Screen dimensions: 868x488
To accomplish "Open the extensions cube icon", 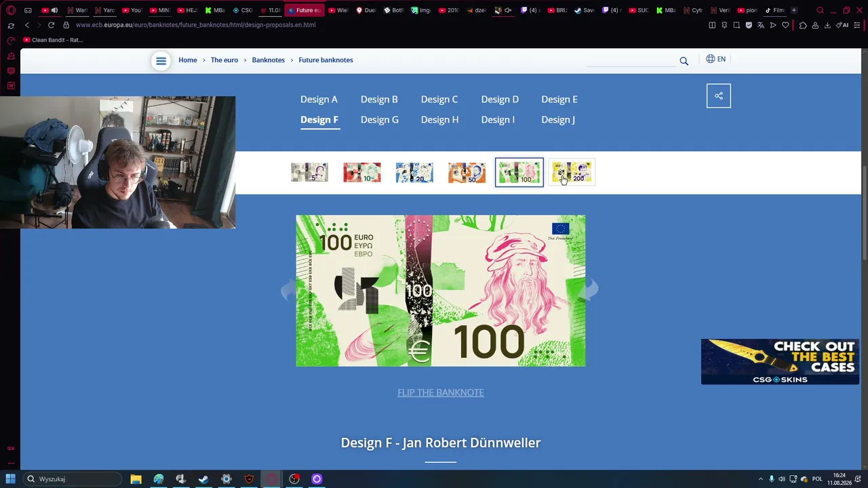I will point(803,25).
